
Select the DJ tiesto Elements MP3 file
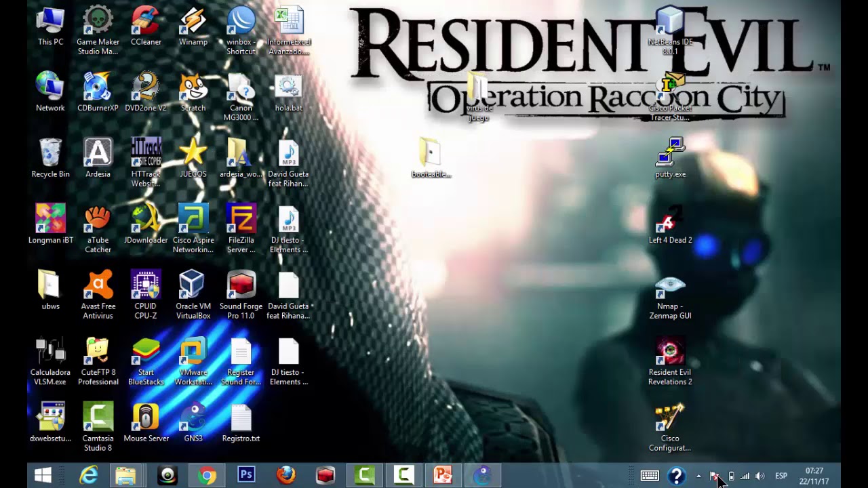click(x=289, y=229)
